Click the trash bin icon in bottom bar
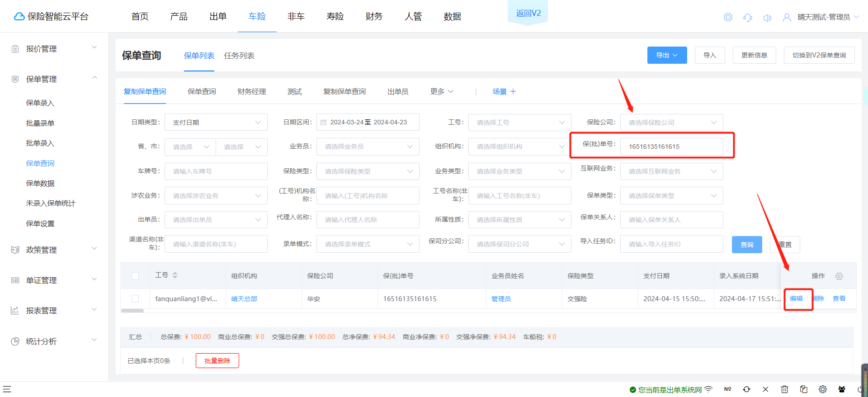 click(784, 389)
